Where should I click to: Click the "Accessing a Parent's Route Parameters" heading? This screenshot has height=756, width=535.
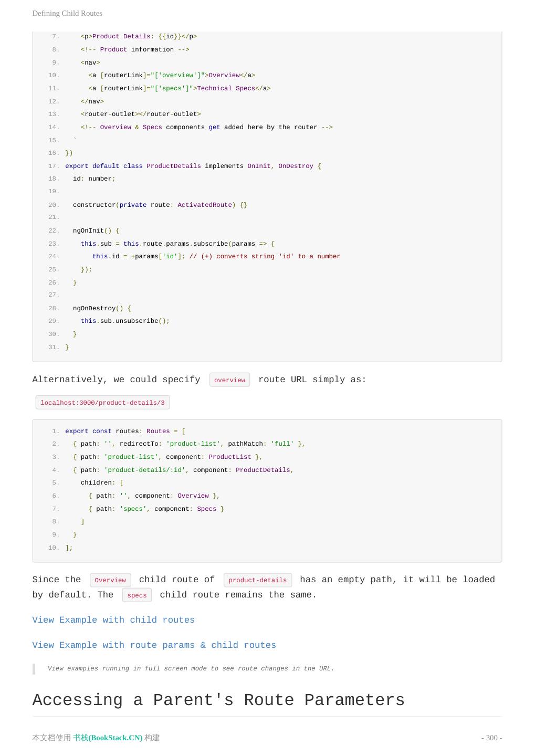point(218,700)
